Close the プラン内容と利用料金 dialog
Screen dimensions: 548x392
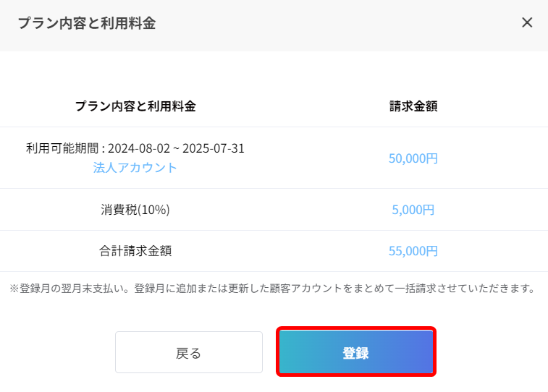coord(527,22)
